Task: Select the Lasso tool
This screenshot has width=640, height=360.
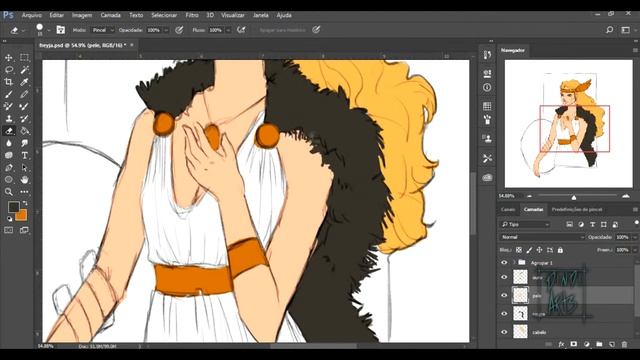Action: 9,70
